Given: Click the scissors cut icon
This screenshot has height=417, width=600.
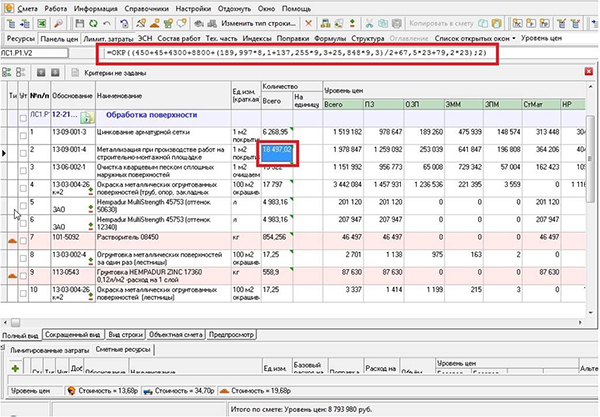Looking at the screenshot, I should click(369, 24).
